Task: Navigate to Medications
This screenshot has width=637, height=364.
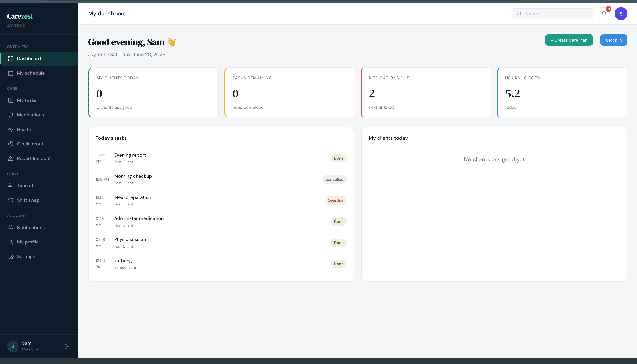Action: click(39, 115)
